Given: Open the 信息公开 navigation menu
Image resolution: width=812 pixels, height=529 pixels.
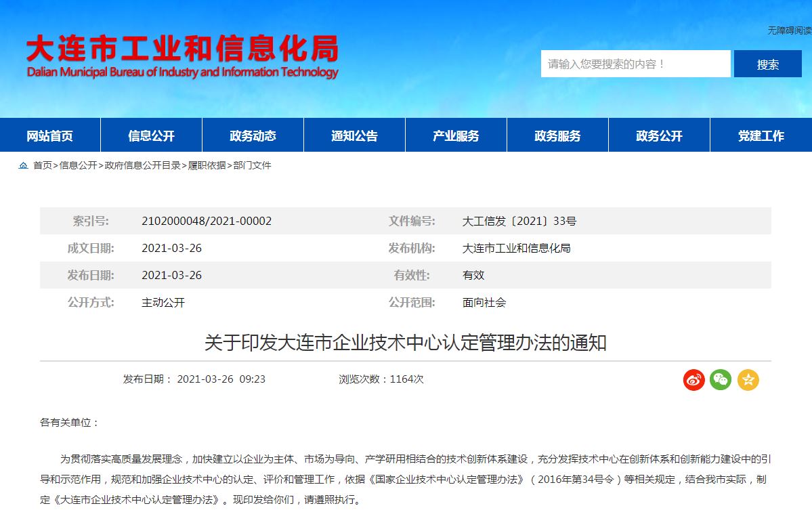Looking at the screenshot, I should click(151, 135).
